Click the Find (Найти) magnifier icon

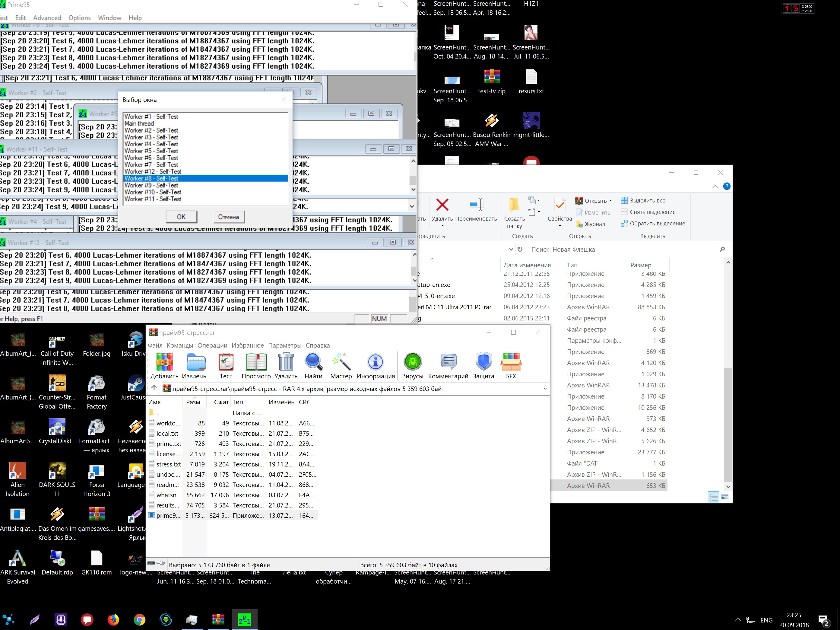click(313, 362)
